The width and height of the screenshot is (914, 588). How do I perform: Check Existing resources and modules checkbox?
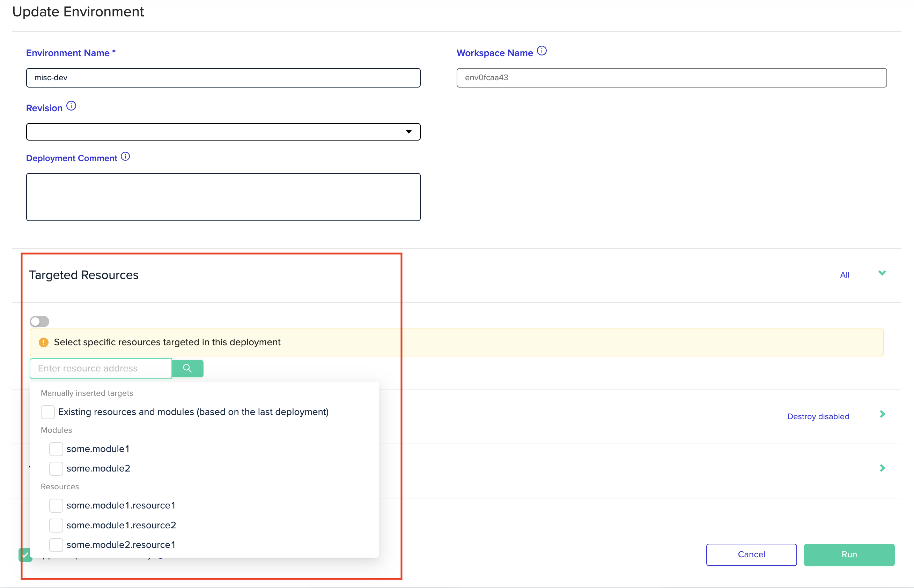coord(48,412)
